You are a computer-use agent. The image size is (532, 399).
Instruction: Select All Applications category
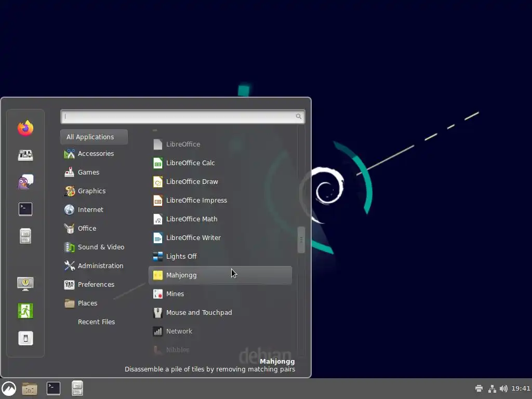[x=94, y=137]
